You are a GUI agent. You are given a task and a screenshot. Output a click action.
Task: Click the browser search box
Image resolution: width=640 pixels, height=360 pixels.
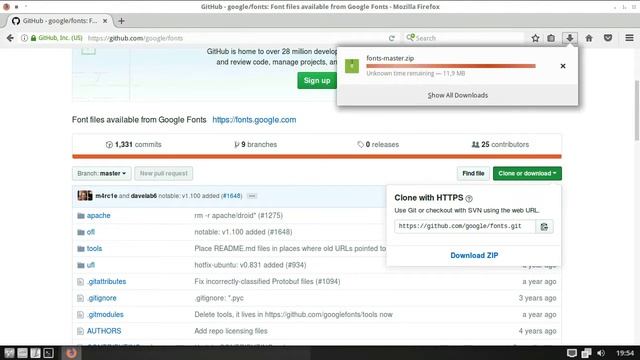click(x=464, y=38)
